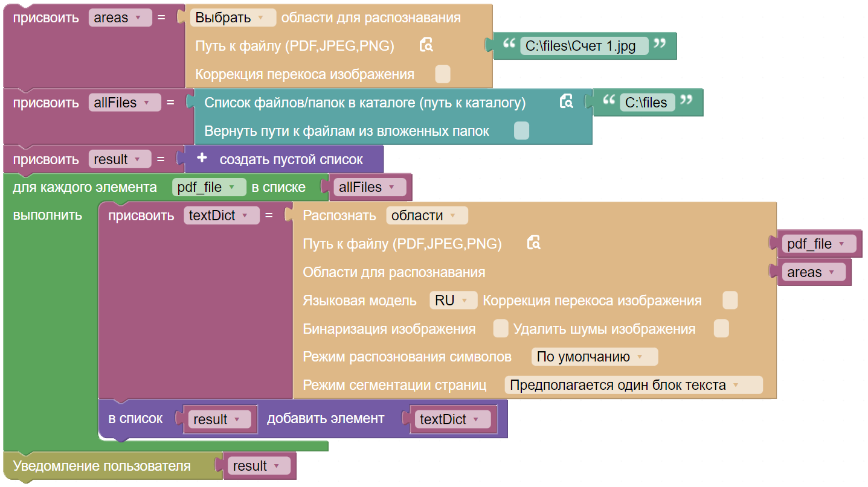This screenshot has height=487, width=868.
Task: Enable Коррекция перекоса изображения in the Выбрать block
Action: [442, 74]
